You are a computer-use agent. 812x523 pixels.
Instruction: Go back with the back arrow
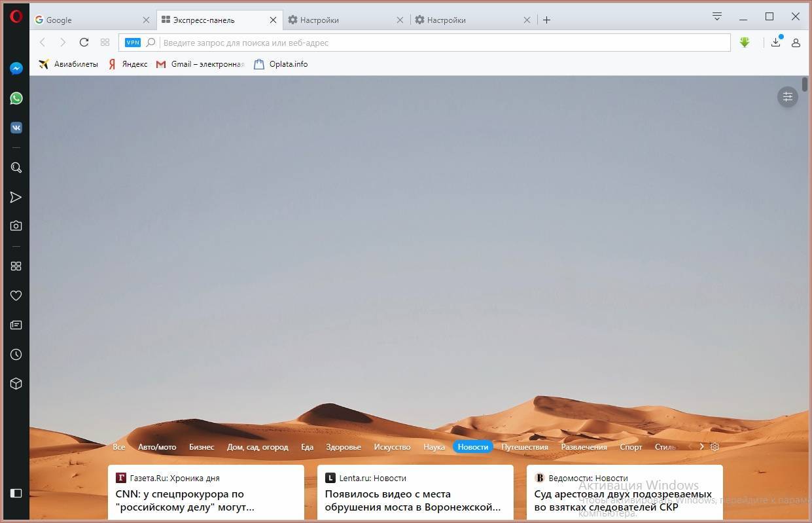click(43, 43)
